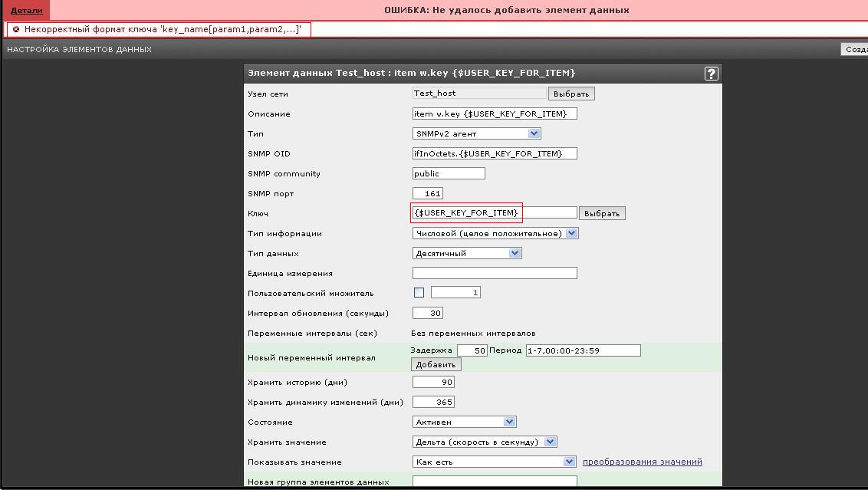Focus the SNMP community field

(x=449, y=173)
